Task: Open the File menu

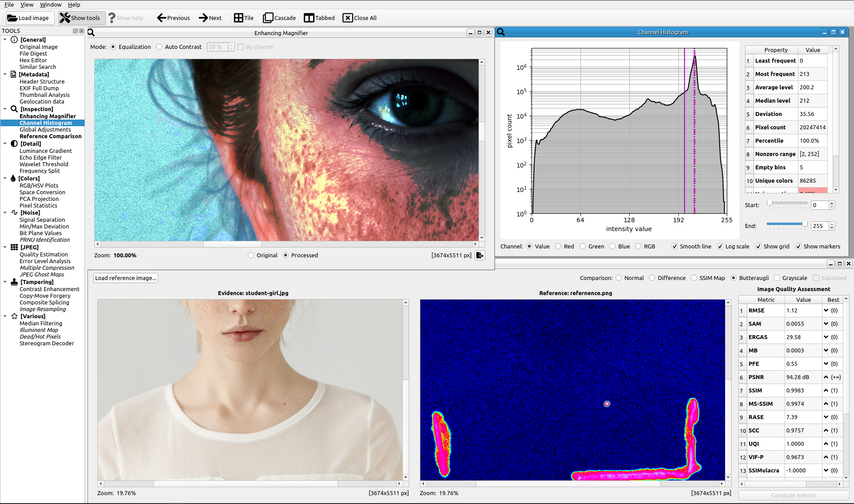Action: (x=9, y=4)
